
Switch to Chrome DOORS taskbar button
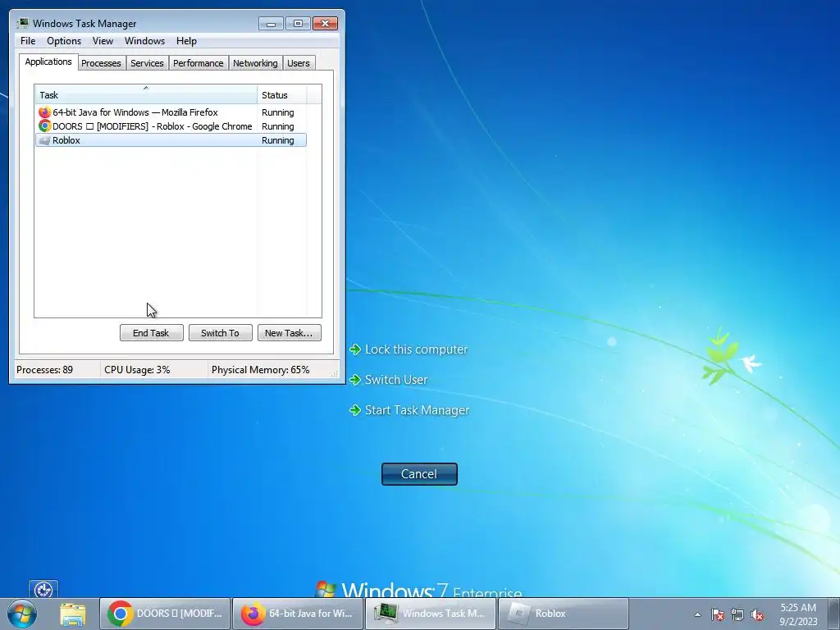(x=164, y=614)
